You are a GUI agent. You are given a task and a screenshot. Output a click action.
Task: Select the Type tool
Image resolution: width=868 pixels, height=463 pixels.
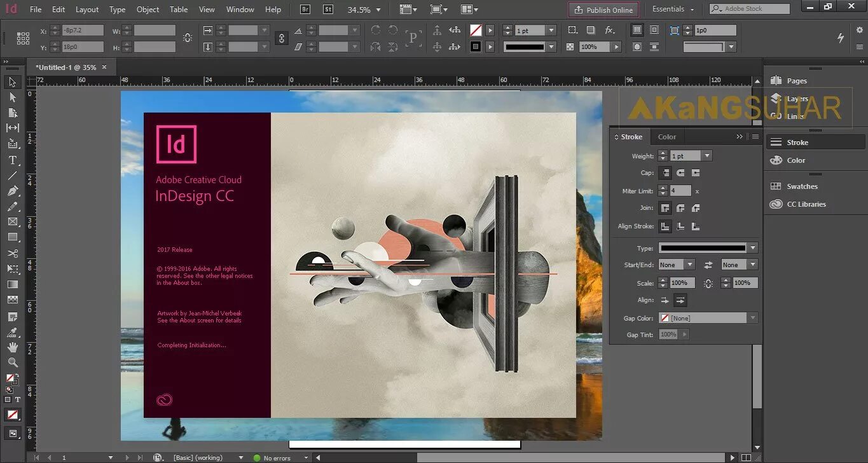point(12,160)
